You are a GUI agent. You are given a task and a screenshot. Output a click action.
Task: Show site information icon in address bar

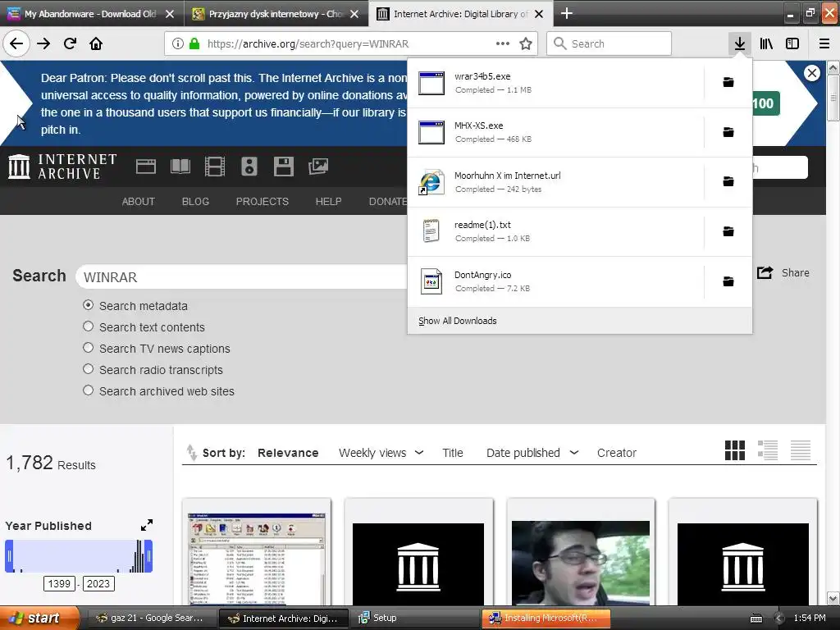(178, 43)
